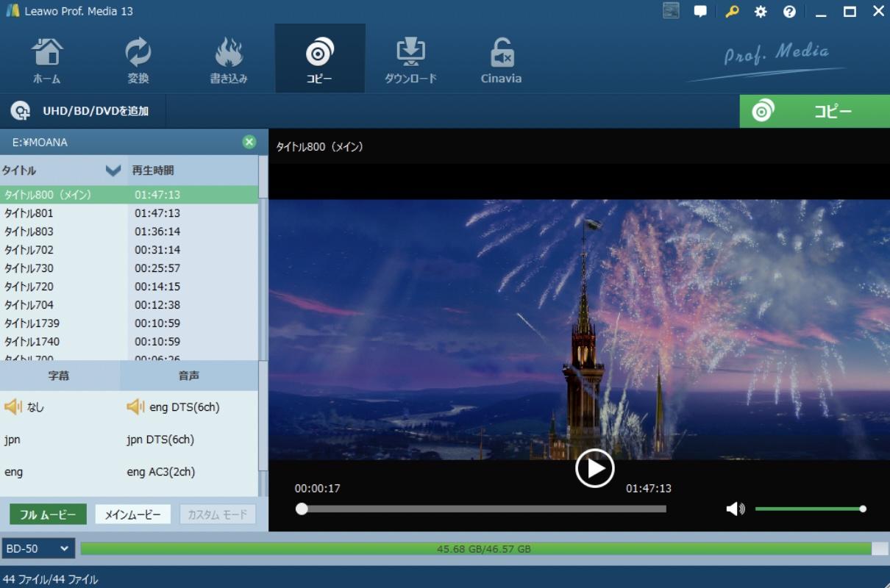This screenshot has height=588, width=890.
Task: Choose the eng subtitle track
Action: (x=13, y=473)
